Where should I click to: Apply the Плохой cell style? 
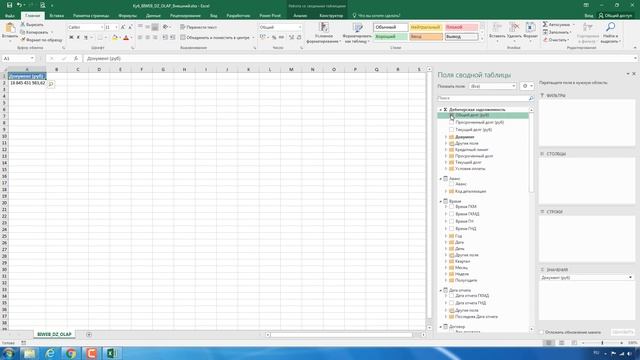[x=461, y=27]
